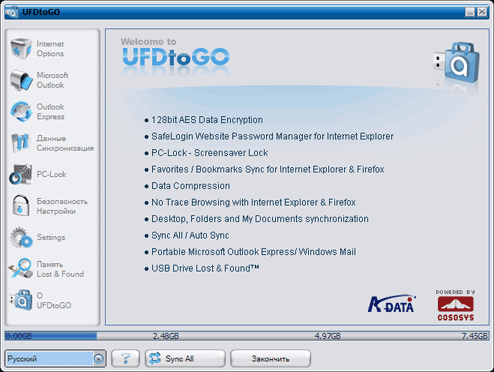This screenshot has height=372, width=494.
Task: Click the A-DATA logo
Action: (392, 304)
